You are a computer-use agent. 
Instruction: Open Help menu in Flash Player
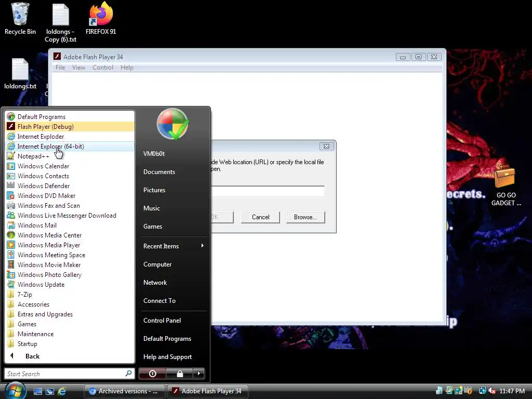[x=127, y=67]
